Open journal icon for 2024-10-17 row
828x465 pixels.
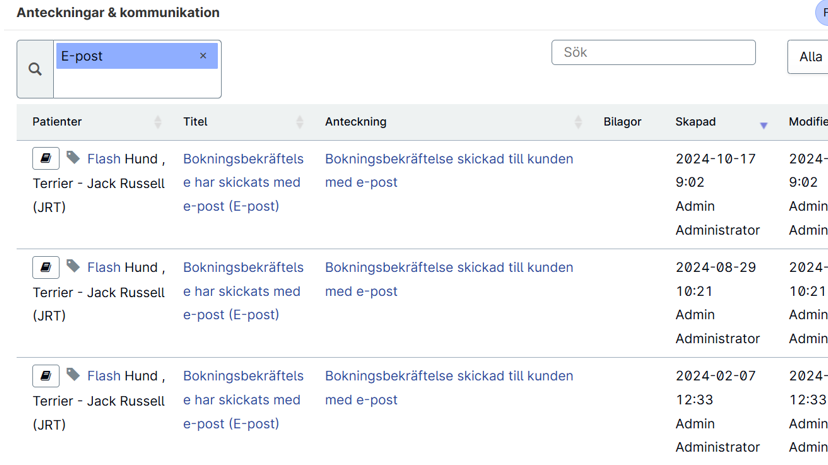tap(46, 158)
